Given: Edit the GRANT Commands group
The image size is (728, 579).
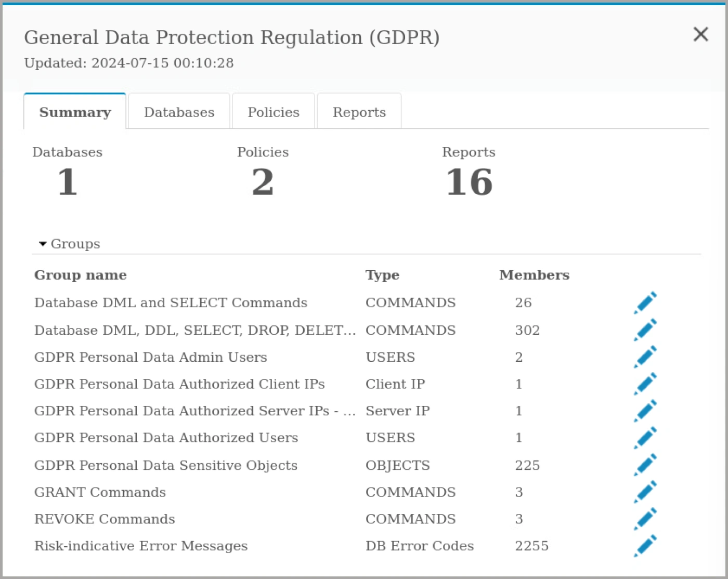Looking at the screenshot, I should click(x=645, y=492).
